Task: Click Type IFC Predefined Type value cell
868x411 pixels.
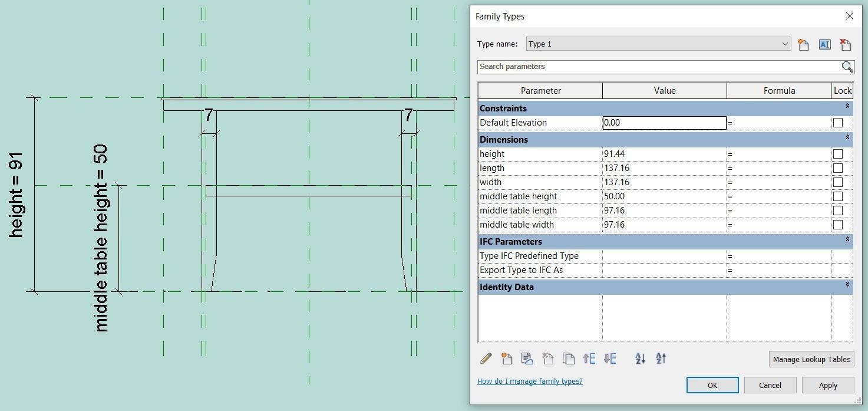Action: [665, 256]
